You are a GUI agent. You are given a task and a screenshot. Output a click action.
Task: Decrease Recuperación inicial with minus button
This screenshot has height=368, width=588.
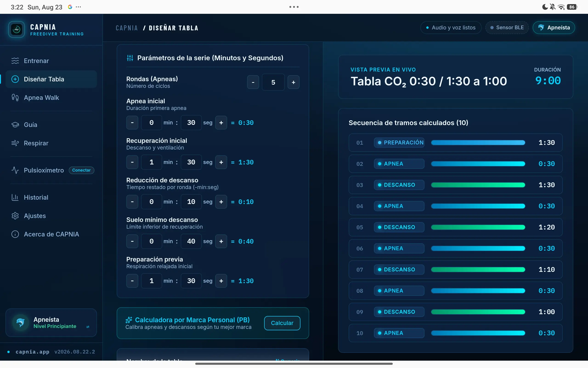(x=132, y=162)
